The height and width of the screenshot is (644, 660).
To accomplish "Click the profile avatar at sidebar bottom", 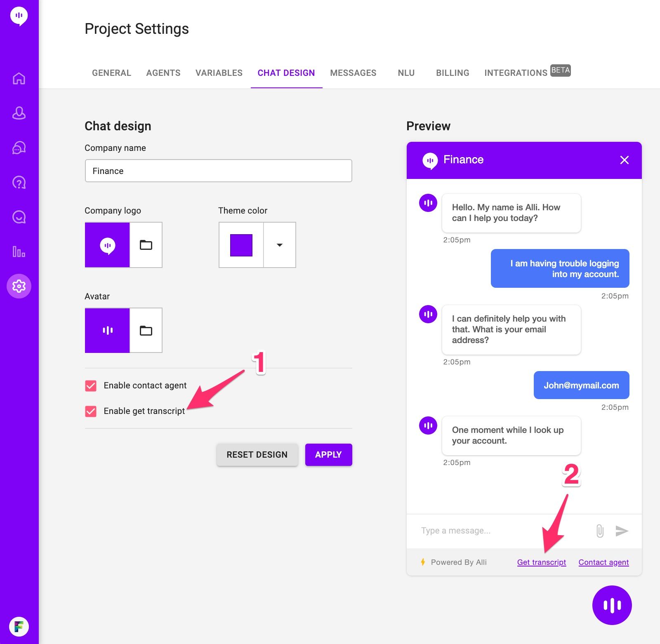I will coord(19,627).
